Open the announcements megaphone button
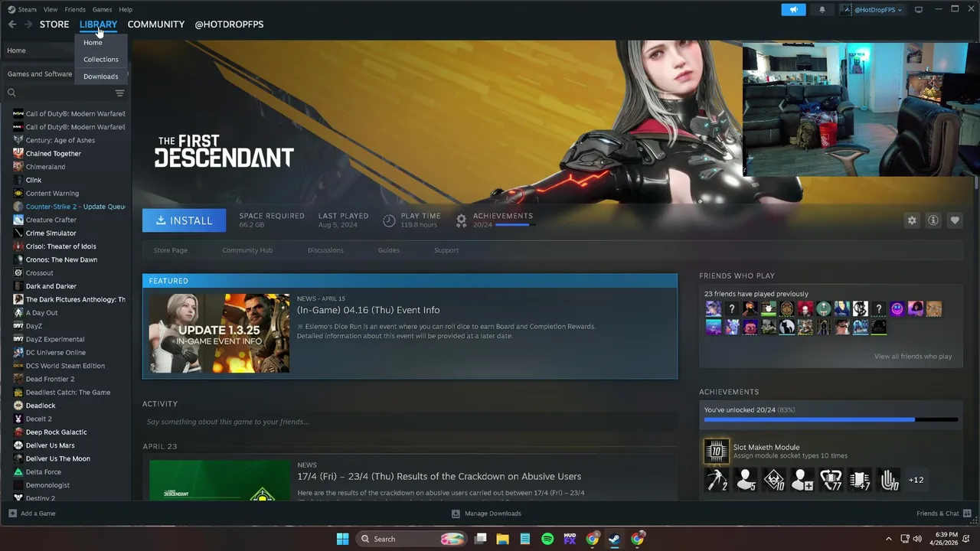Image resolution: width=980 pixels, height=551 pixels. 793,9
